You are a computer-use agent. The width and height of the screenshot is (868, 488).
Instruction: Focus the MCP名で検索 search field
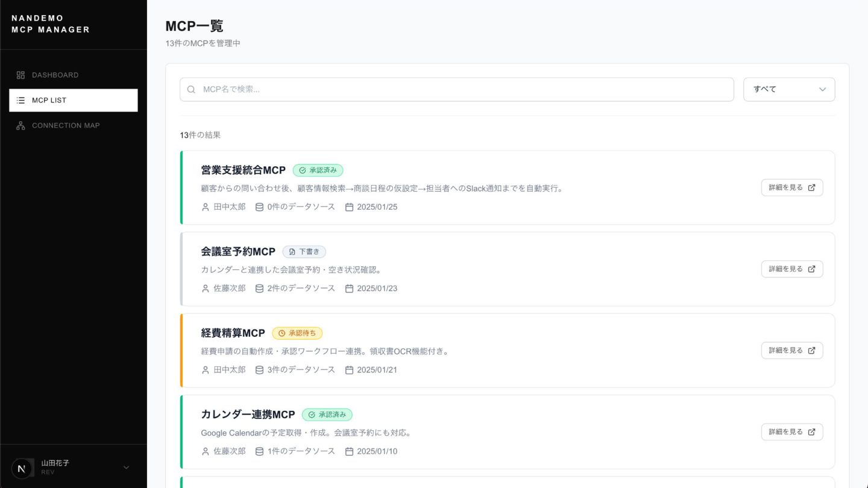click(x=457, y=89)
